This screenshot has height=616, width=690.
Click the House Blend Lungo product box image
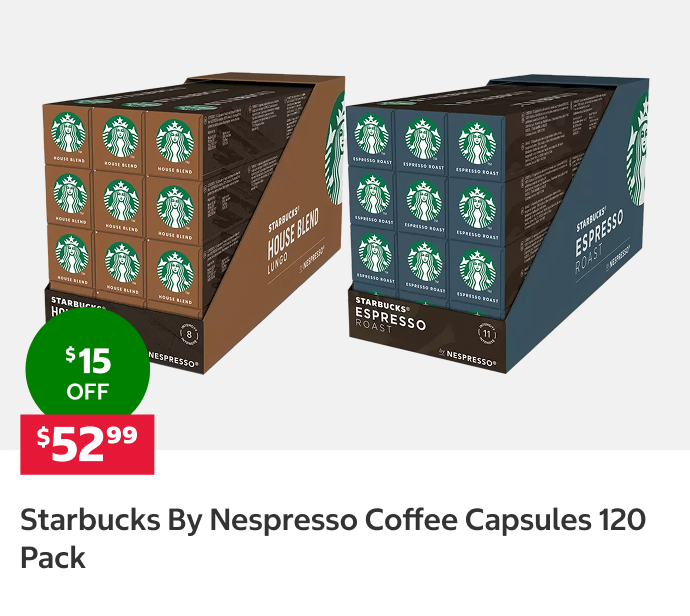194,224
